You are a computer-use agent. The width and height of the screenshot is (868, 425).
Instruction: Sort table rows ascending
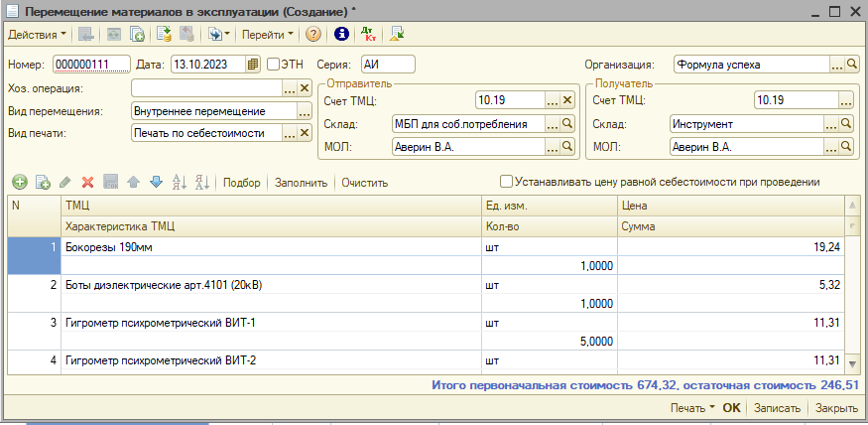(x=180, y=183)
